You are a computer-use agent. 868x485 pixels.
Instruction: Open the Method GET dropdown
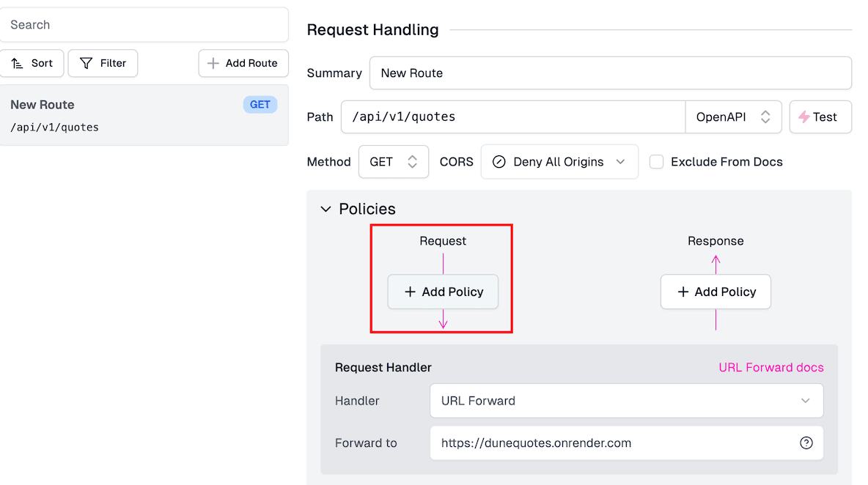pyautogui.click(x=393, y=162)
